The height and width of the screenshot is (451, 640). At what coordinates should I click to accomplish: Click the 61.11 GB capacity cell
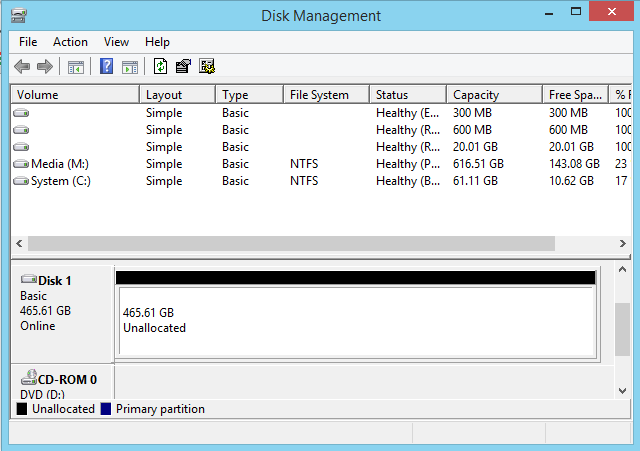click(476, 181)
